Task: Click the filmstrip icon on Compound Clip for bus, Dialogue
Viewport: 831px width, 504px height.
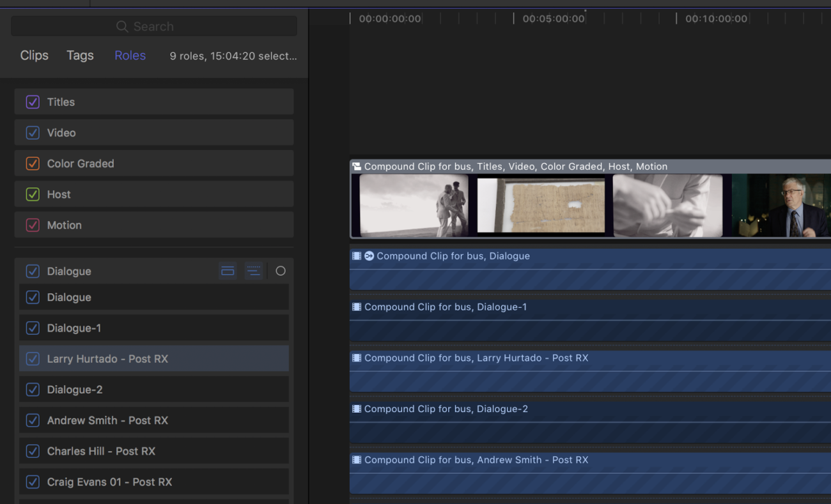Action: [x=356, y=256]
